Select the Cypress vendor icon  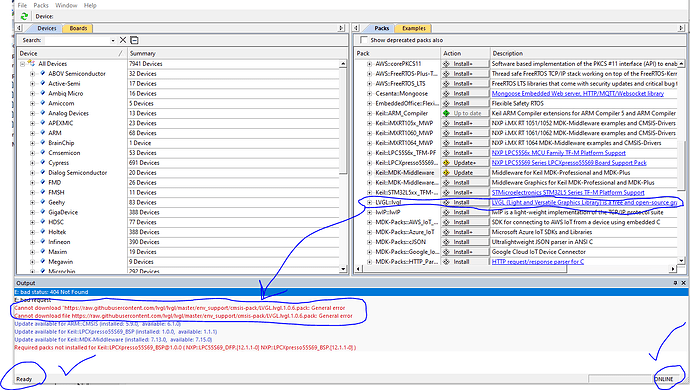point(43,162)
